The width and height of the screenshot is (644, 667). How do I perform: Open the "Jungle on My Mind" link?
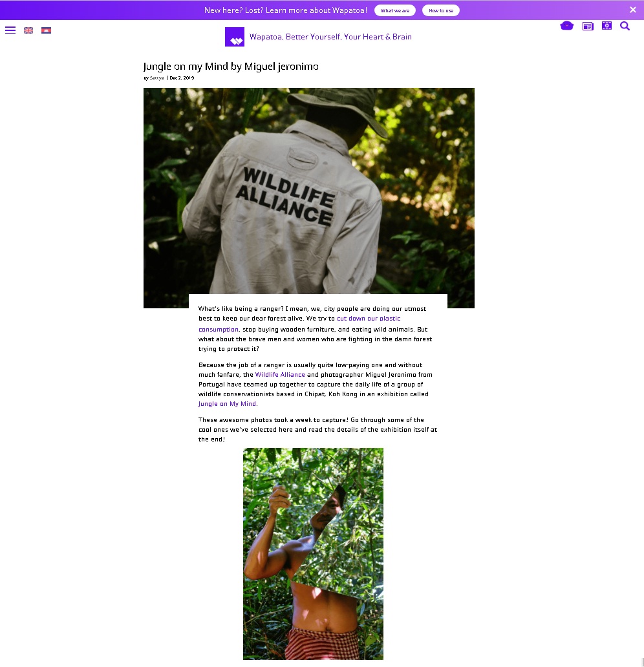pyautogui.click(x=228, y=404)
